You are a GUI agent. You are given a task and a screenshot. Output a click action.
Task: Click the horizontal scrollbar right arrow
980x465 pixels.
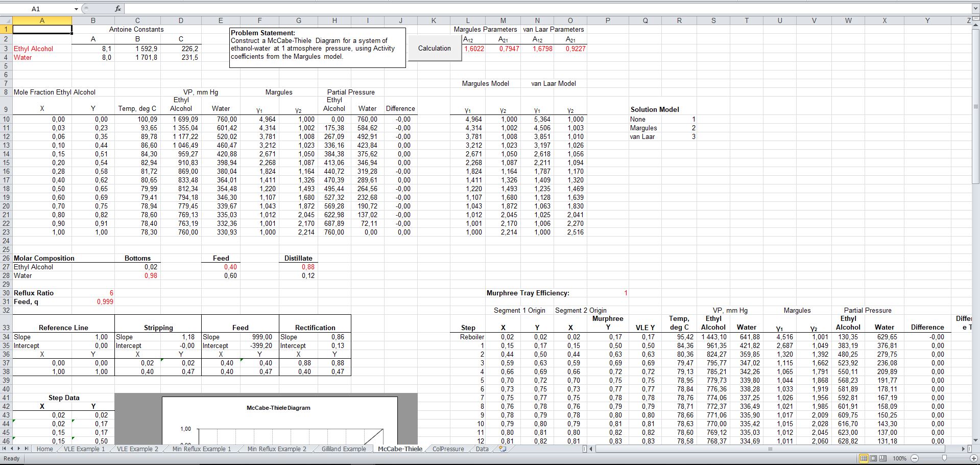pos(964,449)
